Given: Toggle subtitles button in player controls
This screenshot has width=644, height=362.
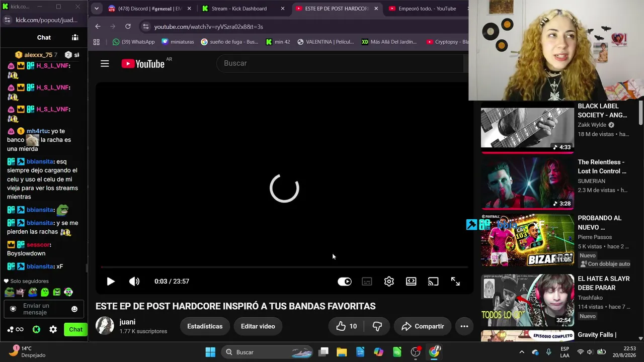Looking at the screenshot, I should (367, 282).
